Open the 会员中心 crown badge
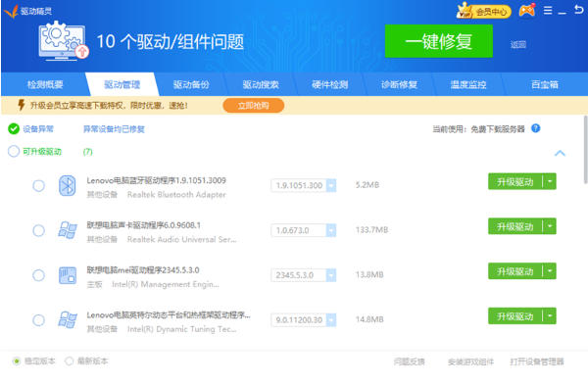Image resolution: width=588 pixels, height=385 pixels. [x=483, y=11]
